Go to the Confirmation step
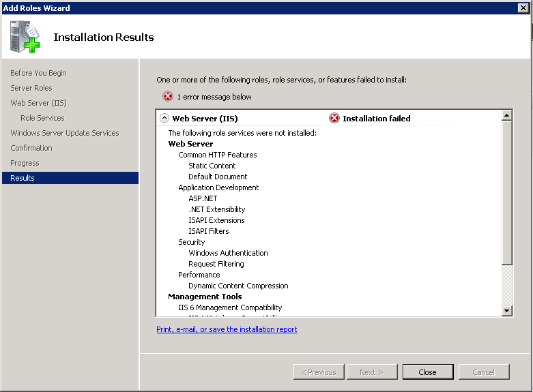The height and width of the screenshot is (392, 533). coord(31,148)
